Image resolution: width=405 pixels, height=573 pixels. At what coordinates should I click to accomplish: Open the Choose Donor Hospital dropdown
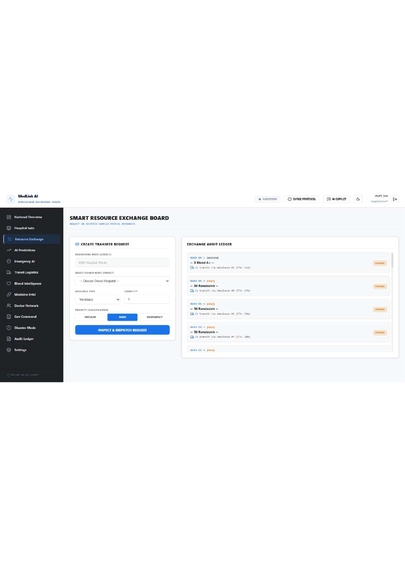click(x=122, y=281)
